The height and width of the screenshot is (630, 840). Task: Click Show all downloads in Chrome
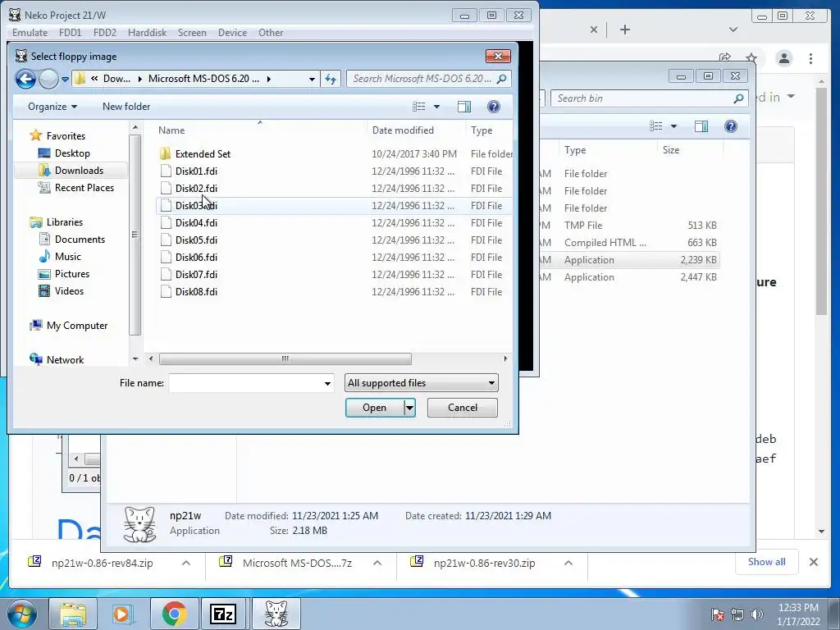767,562
